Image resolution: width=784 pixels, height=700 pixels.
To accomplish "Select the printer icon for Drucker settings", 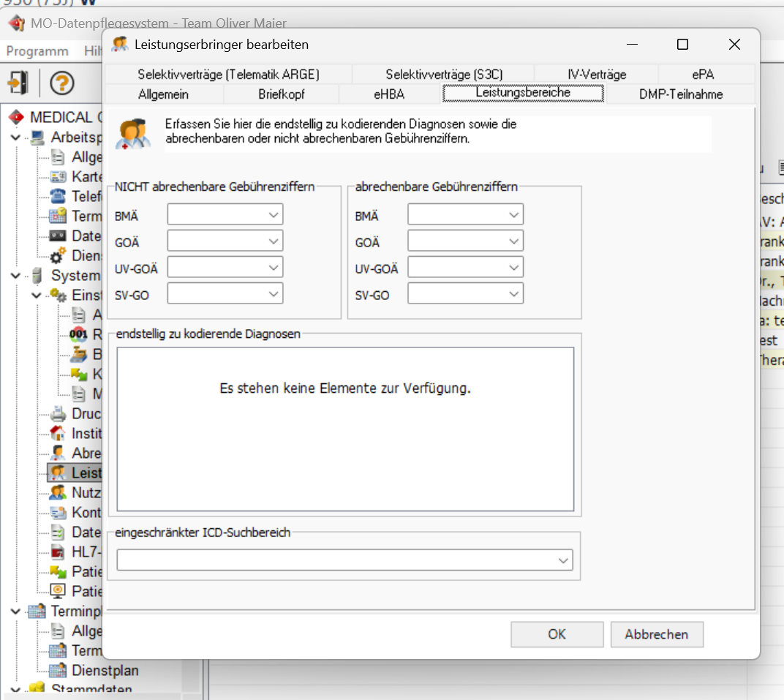I will coord(58,413).
